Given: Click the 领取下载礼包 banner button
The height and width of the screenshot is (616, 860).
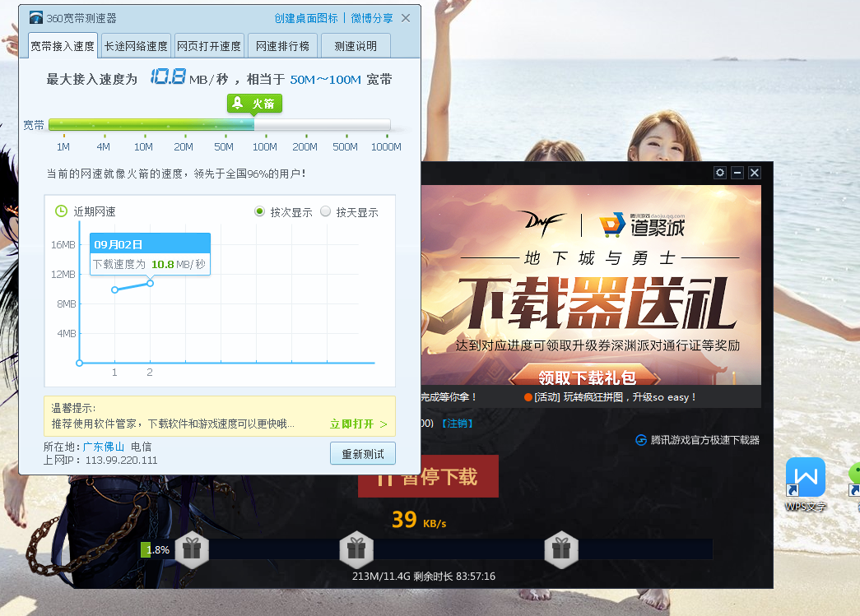Looking at the screenshot, I should pos(586,376).
